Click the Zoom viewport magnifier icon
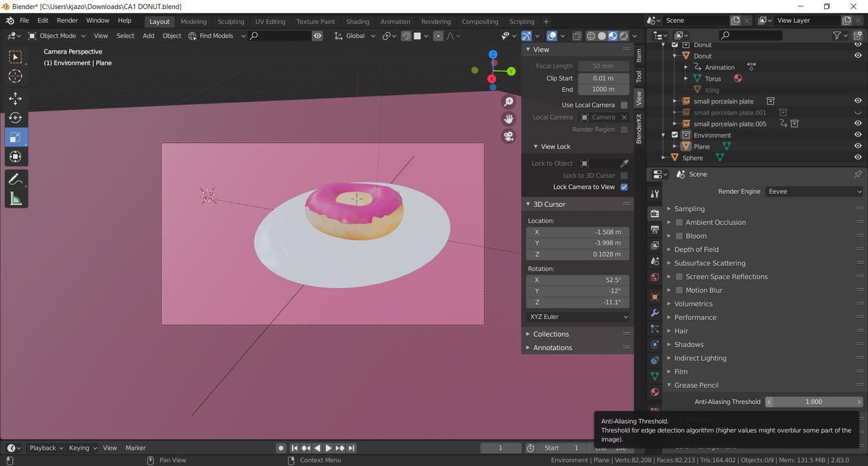This screenshot has height=466, width=868. point(509,102)
